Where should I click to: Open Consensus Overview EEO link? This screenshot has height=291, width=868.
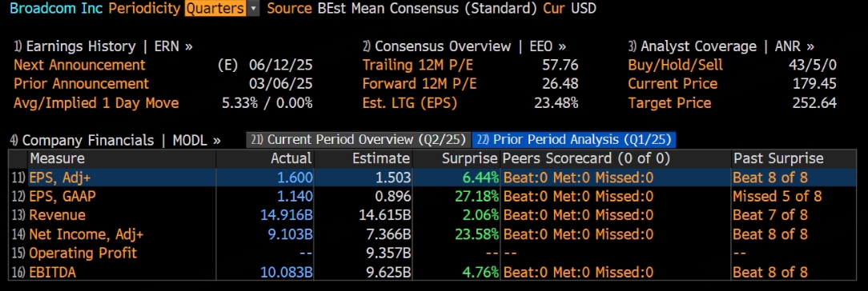click(x=464, y=46)
